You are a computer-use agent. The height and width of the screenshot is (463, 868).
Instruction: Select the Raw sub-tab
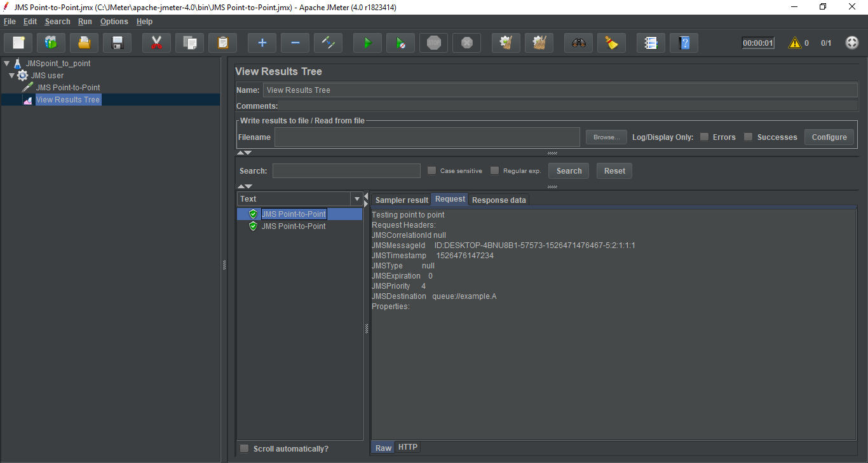383,448
